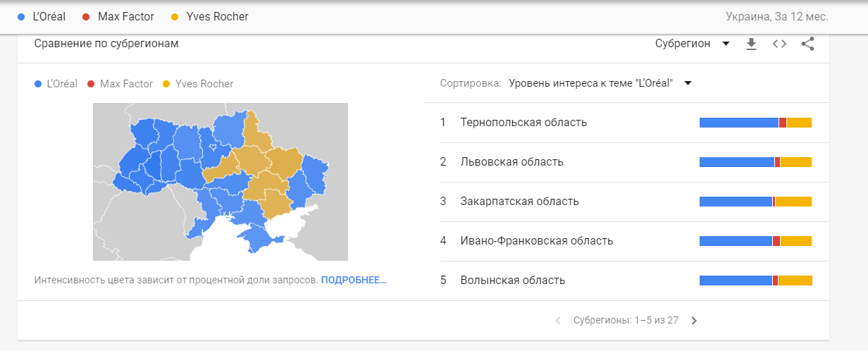Viewport: 868px width, 351px height.
Task: Click the Волынская область interest bar
Action: pos(755,281)
